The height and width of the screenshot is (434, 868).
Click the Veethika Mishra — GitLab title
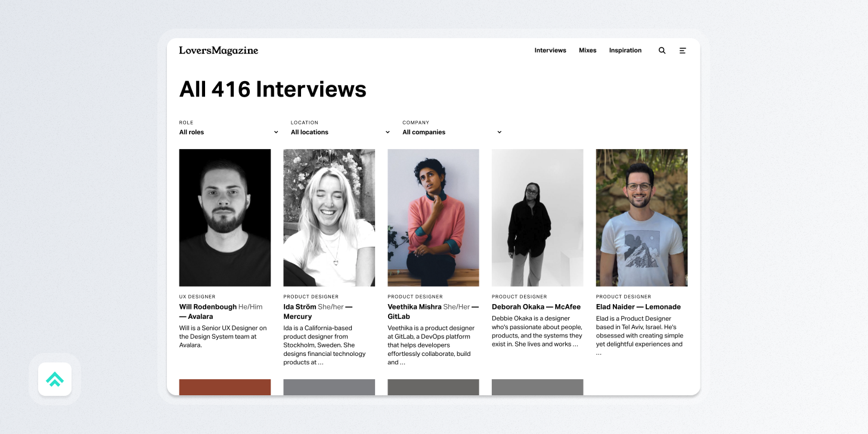click(433, 312)
